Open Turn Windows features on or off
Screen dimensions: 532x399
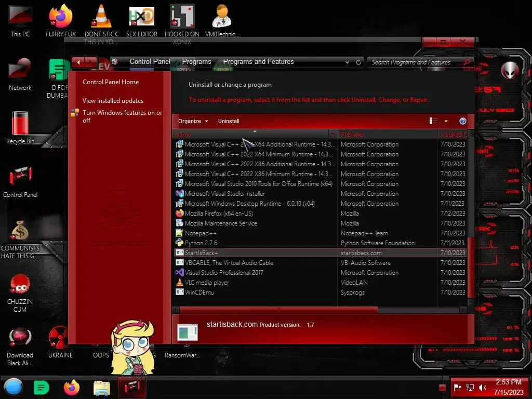pos(122,116)
